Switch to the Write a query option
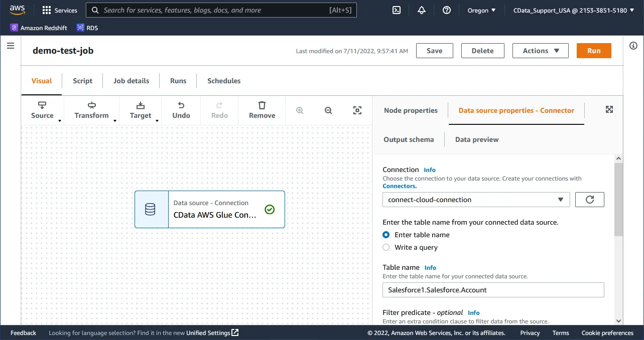 [385, 247]
